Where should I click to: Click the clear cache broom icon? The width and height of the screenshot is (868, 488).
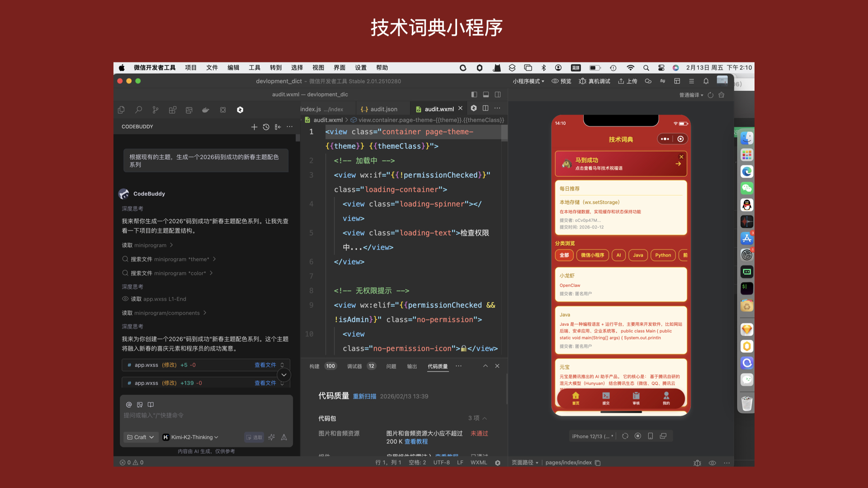[x=722, y=95]
